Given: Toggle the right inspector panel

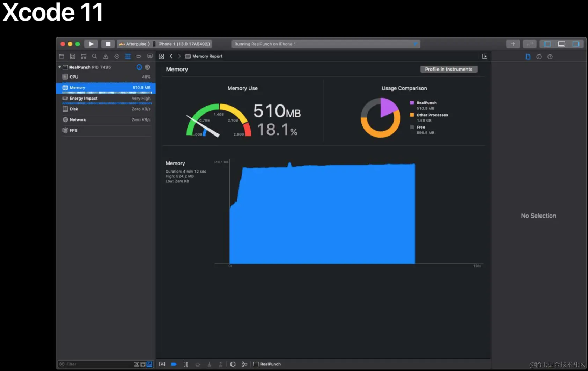Looking at the screenshot, I should coord(576,44).
